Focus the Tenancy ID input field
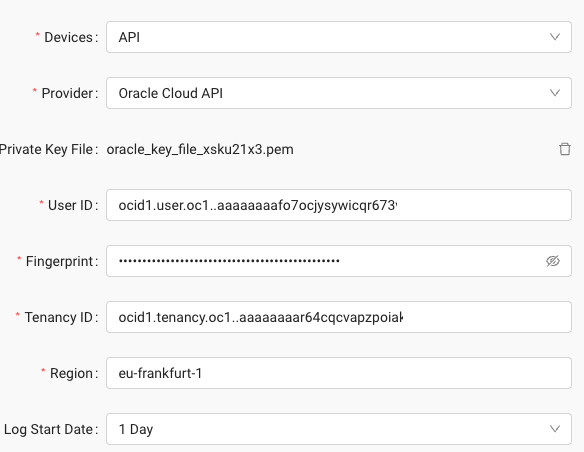 [339, 317]
